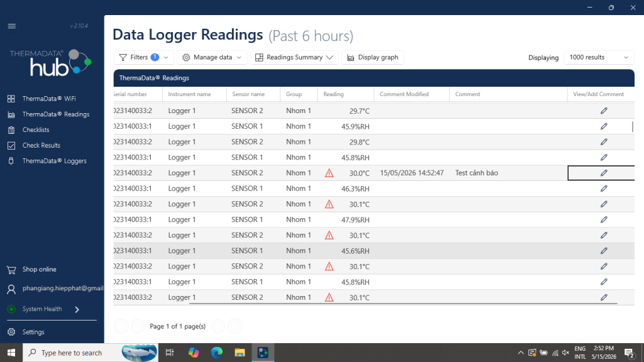Screen dimensions: 644x362
Task: Open the 1000 results display dropdown
Action: [599, 57]
